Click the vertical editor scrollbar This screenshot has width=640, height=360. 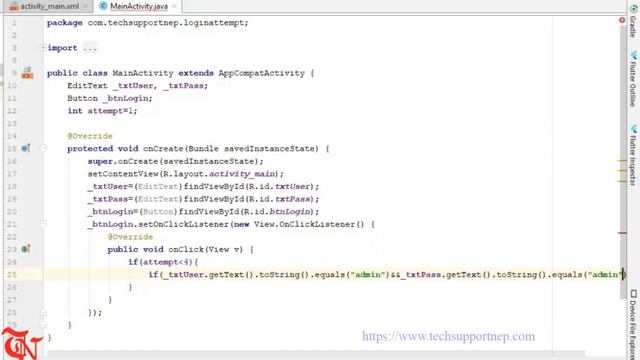623,161
